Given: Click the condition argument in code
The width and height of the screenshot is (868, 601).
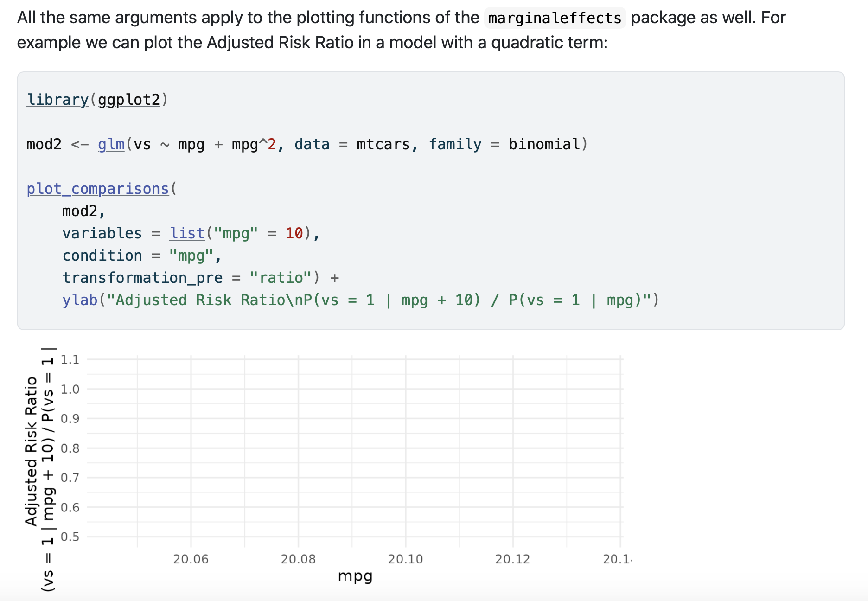Looking at the screenshot, I should [x=102, y=256].
